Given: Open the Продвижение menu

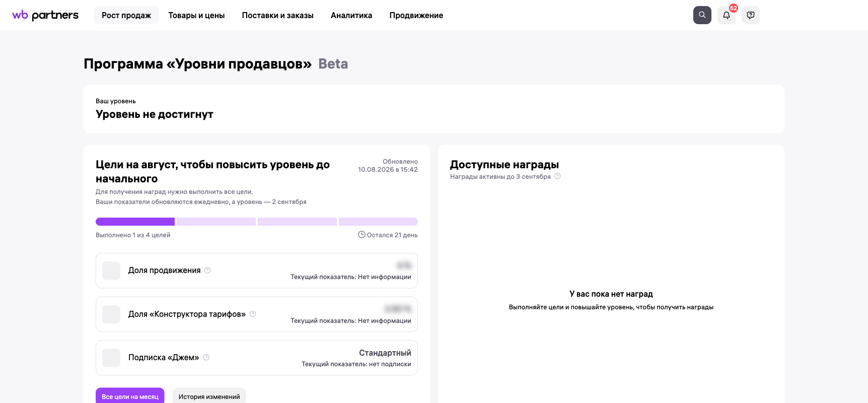Looking at the screenshot, I should point(416,15).
